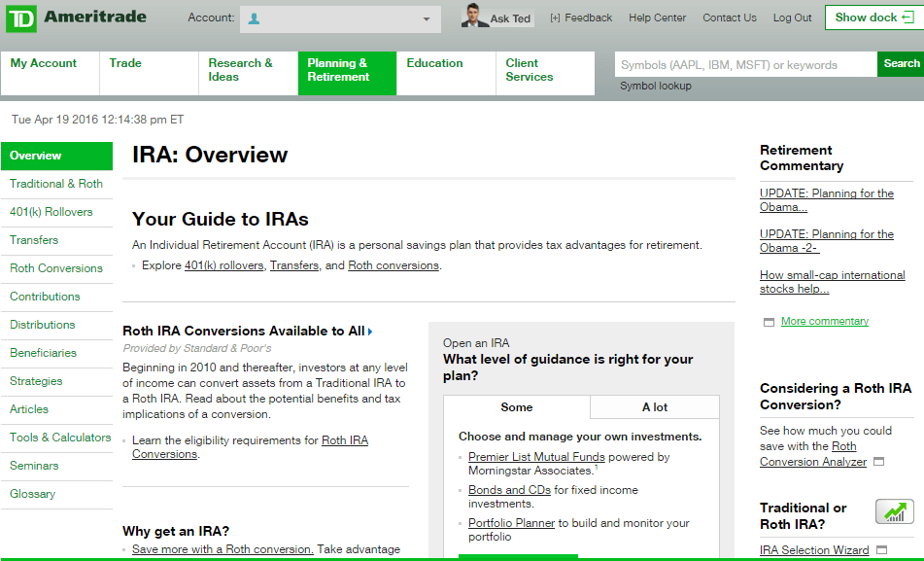Open the Education menu
Image resolution: width=924 pixels, height=561 pixels.
pyautogui.click(x=446, y=73)
